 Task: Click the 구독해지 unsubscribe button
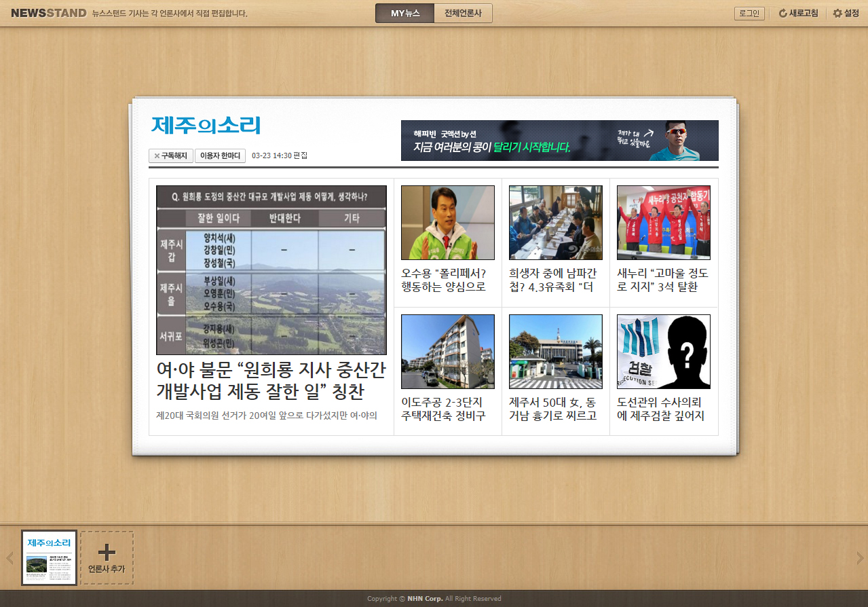click(x=171, y=155)
